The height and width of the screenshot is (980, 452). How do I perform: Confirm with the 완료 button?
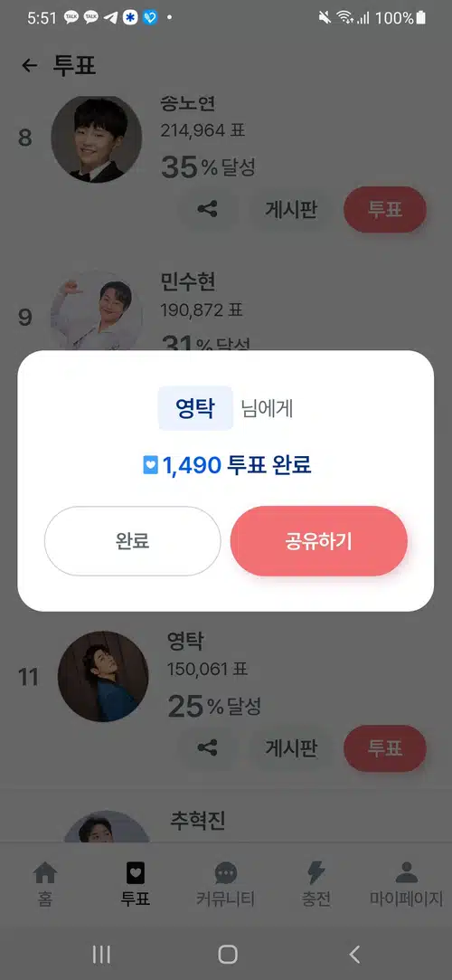click(132, 541)
